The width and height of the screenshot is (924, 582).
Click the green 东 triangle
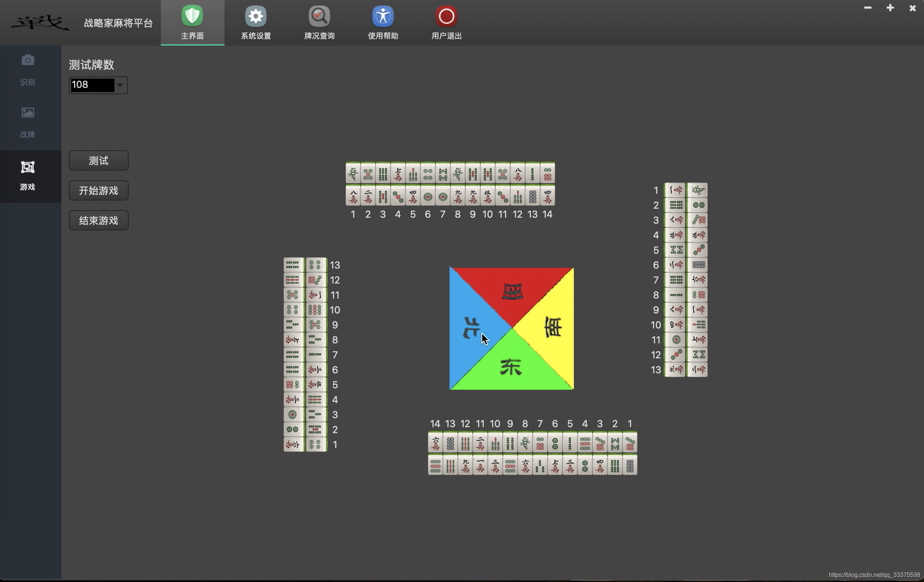(x=511, y=367)
